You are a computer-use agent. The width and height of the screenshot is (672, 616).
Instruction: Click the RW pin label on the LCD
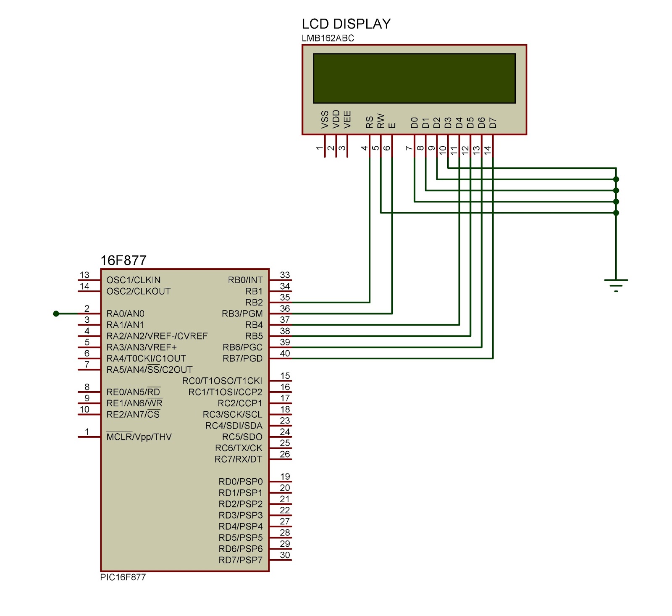click(381, 121)
